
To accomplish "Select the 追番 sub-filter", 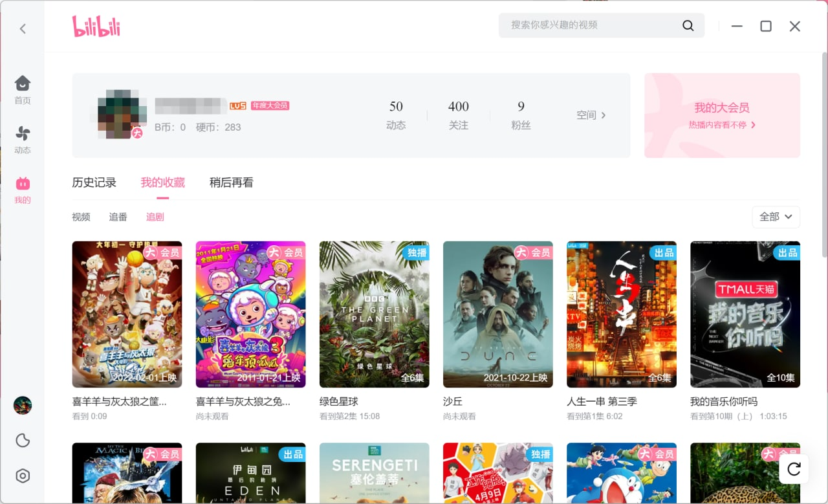I will (x=118, y=217).
